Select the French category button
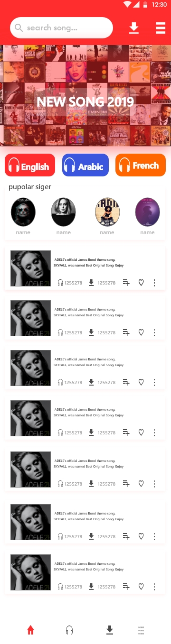This screenshot has height=644, width=171. click(x=140, y=165)
